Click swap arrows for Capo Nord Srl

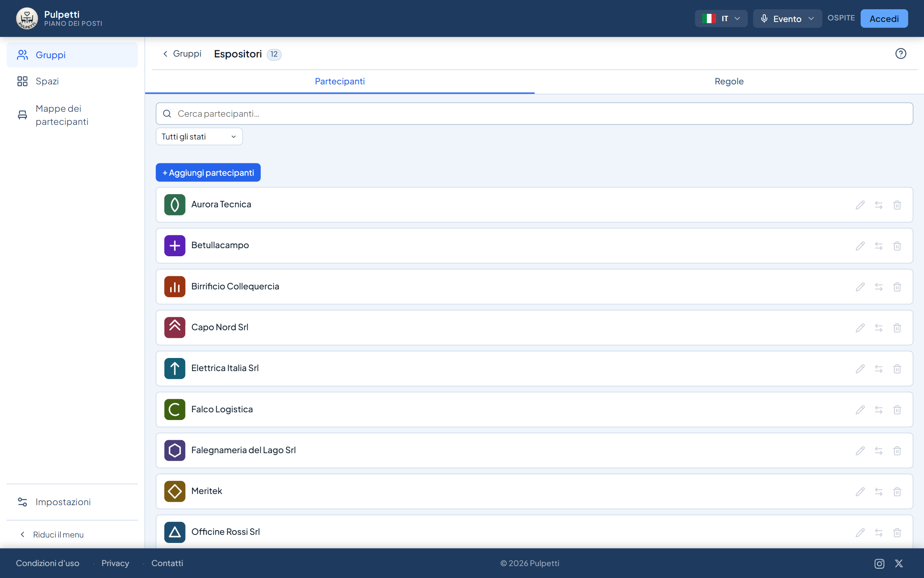pyautogui.click(x=879, y=328)
